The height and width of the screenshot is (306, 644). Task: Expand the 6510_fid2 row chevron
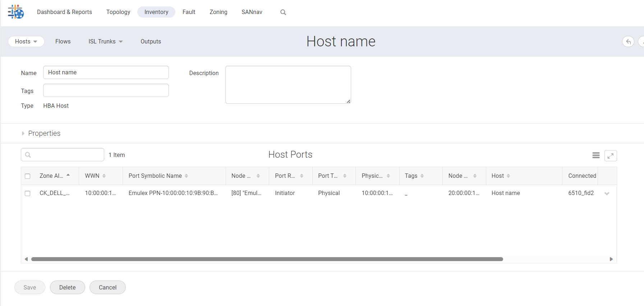pyautogui.click(x=607, y=194)
